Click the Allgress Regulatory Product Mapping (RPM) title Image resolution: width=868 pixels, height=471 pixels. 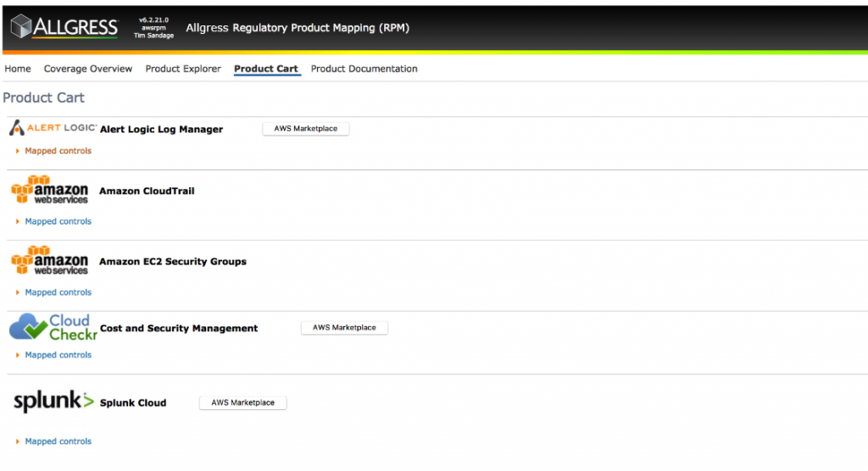click(298, 28)
